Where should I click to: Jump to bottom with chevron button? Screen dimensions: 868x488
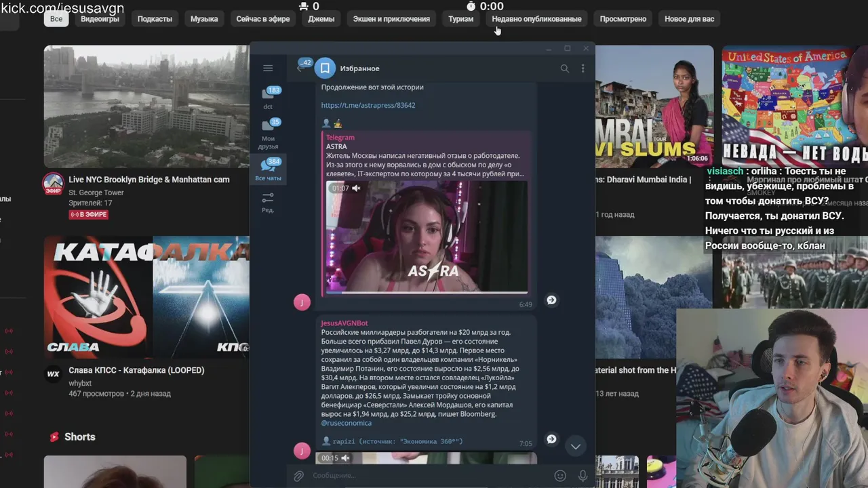click(x=575, y=446)
